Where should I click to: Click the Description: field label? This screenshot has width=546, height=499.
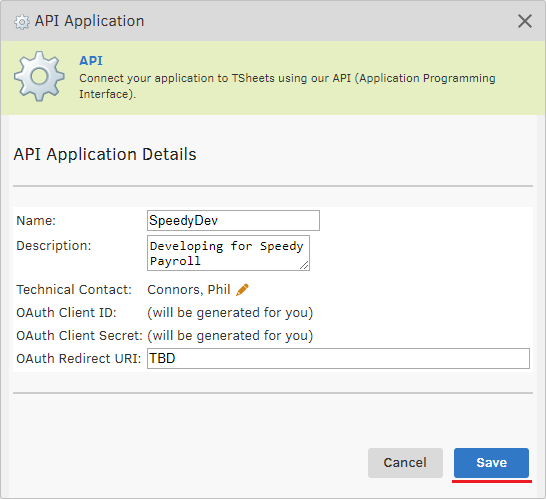pyautogui.click(x=54, y=246)
